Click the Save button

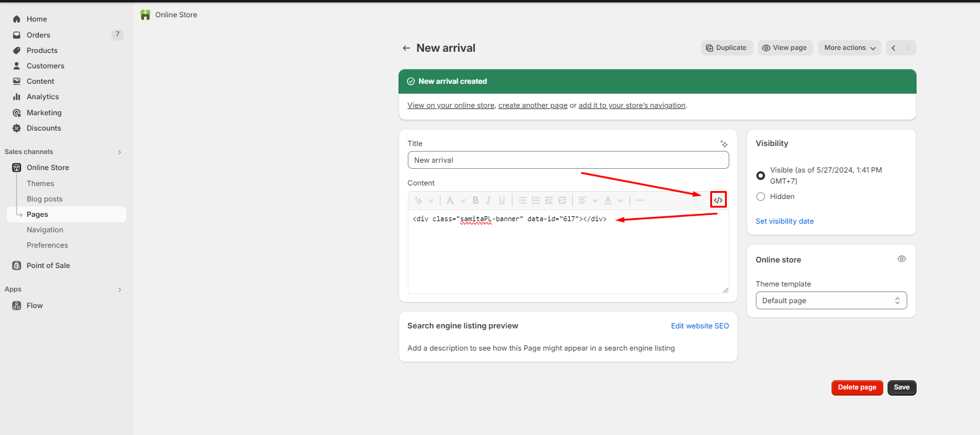tap(901, 388)
